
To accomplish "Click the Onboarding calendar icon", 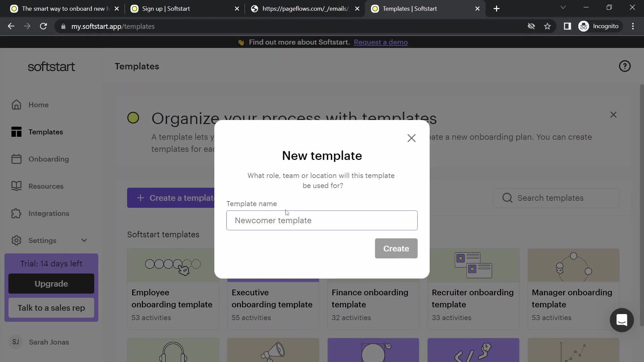I will pos(16,159).
